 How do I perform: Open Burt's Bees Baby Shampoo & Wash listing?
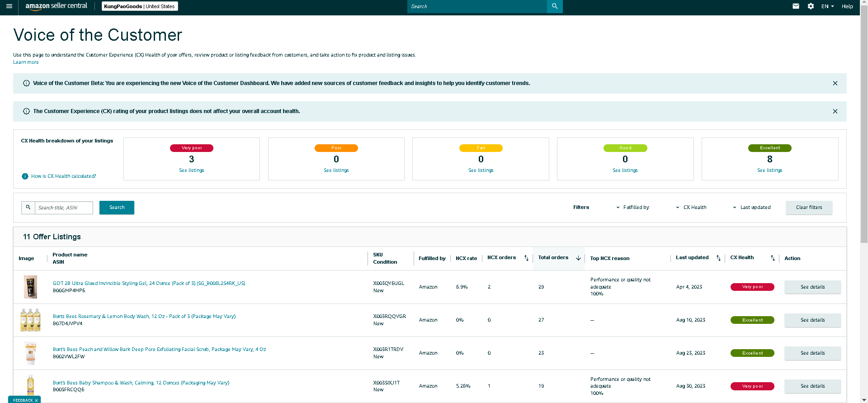141,383
